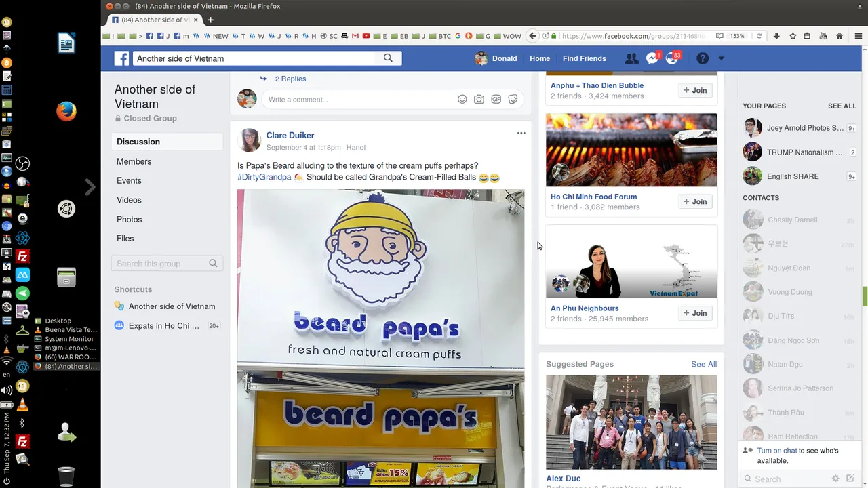Click Turn on chat link
This screenshot has height=488, width=868.
pos(777,451)
